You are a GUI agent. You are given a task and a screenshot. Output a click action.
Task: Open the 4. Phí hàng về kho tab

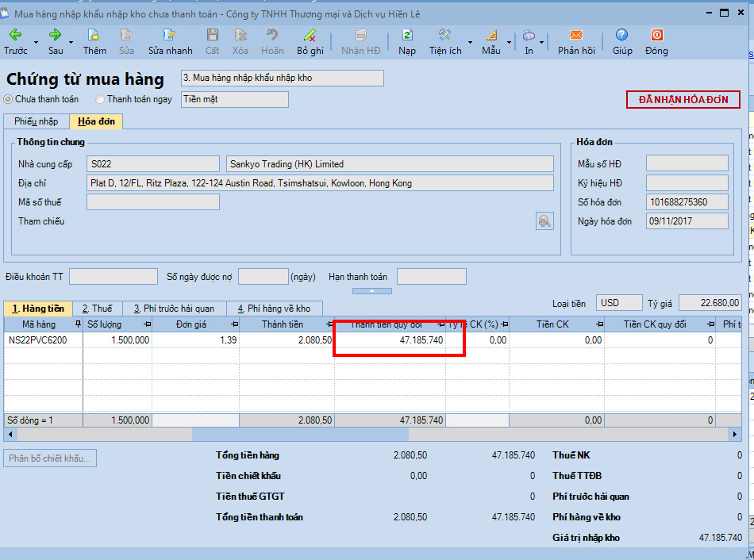tap(274, 308)
